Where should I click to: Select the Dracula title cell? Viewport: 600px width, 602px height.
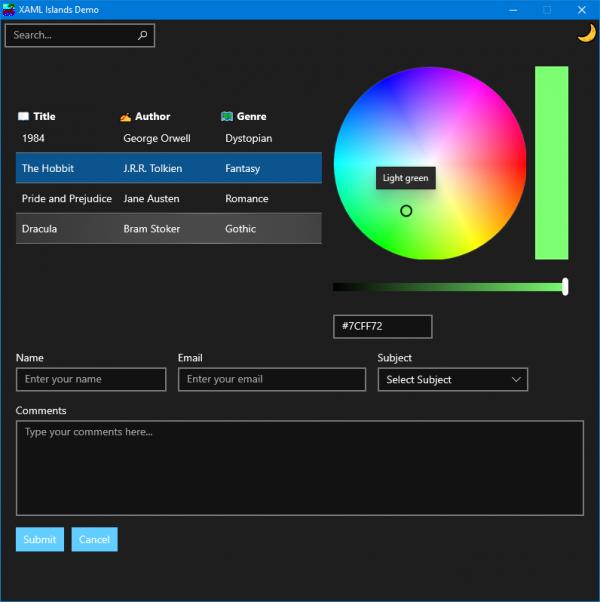point(39,229)
